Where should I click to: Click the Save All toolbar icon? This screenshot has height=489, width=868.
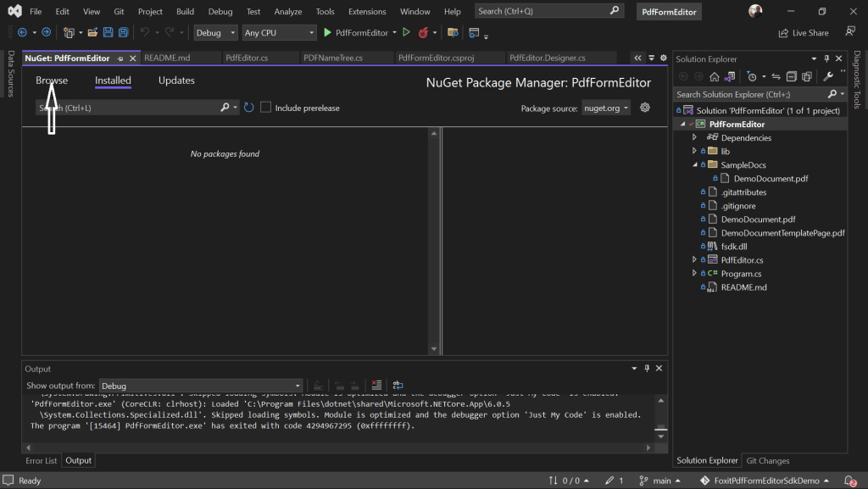(x=124, y=33)
